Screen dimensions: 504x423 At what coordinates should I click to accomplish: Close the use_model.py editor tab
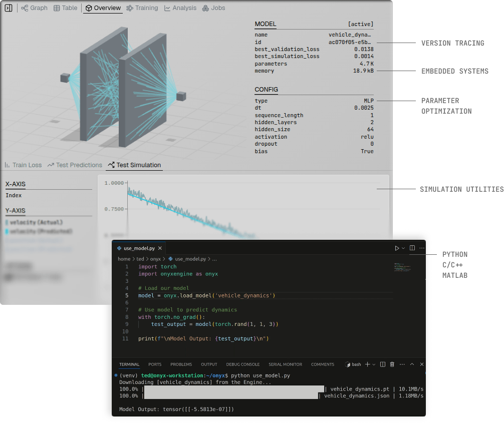click(160, 248)
